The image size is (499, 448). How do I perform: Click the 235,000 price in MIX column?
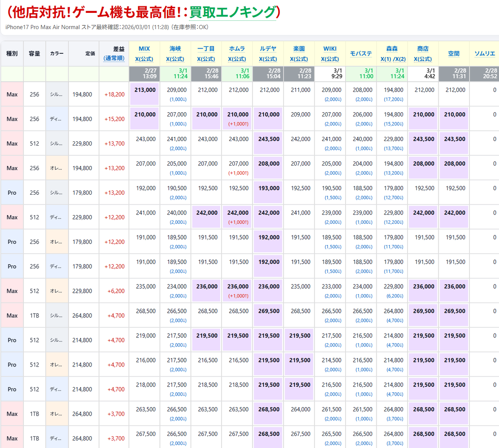click(x=146, y=286)
